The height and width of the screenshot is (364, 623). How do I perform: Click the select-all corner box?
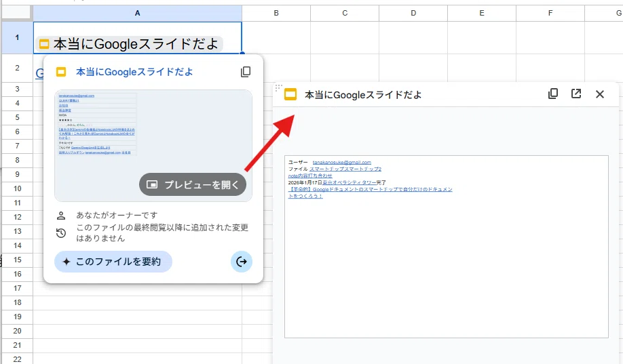16,13
